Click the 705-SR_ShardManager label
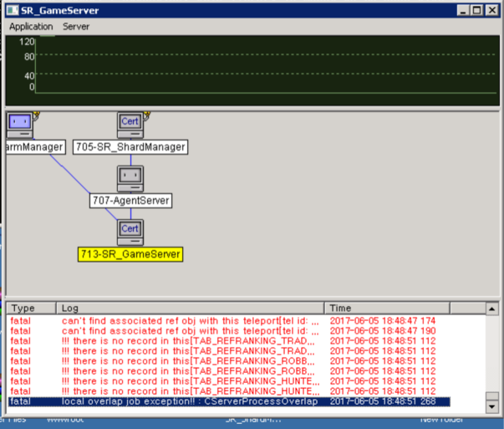This screenshot has height=429, width=504. (130, 147)
